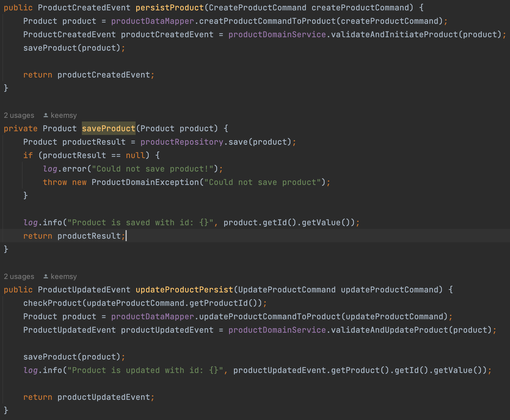Click updateProductPersist method name

(x=184, y=290)
